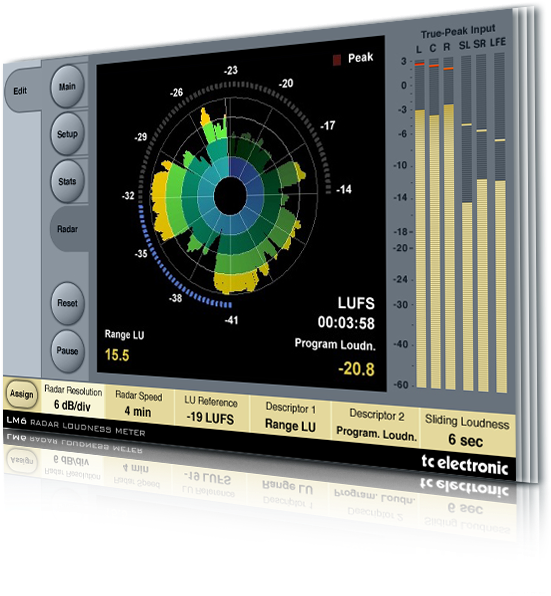This screenshot has height=596, width=551.
Task: Open the Stats page button
Action: 67,181
